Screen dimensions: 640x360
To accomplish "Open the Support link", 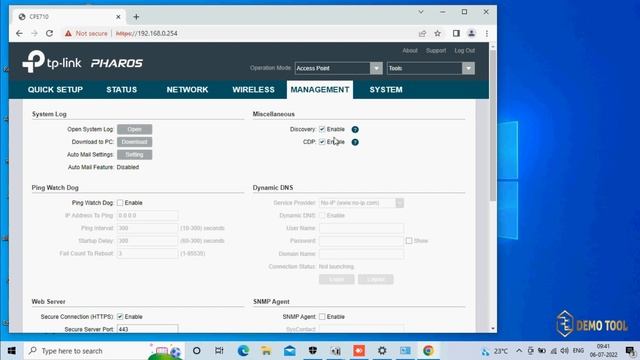I will 436,51.
